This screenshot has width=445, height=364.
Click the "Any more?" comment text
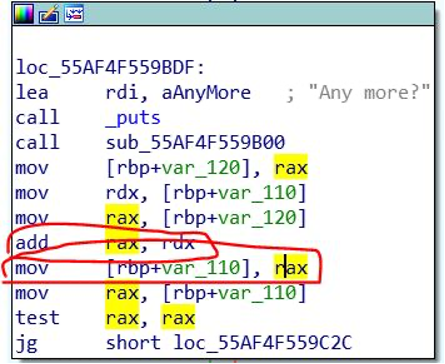369,92
